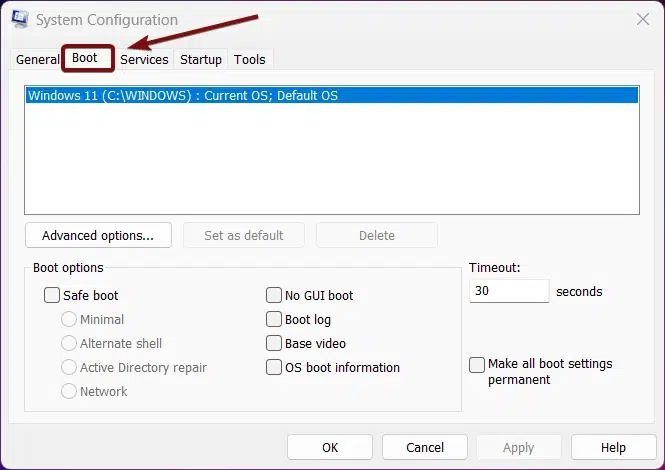The width and height of the screenshot is (665, 470).
Task: Select the Windows 11 (C:\WINDOWS) boot entry
Action: 332,95
